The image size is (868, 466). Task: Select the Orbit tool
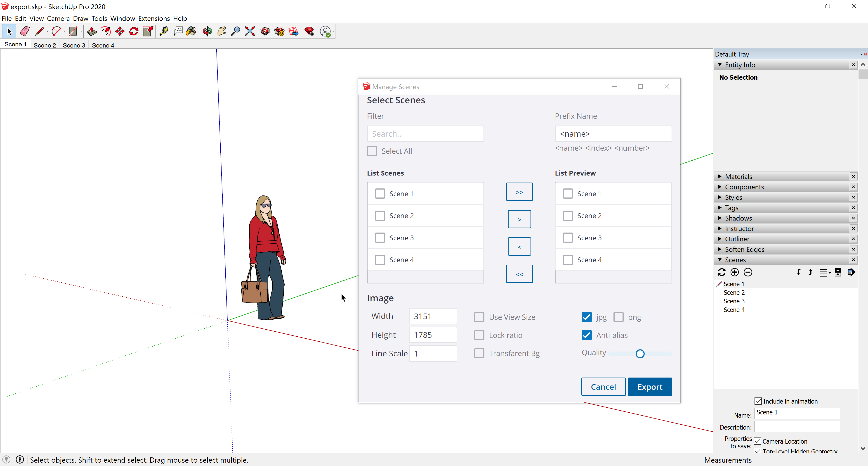pyautogui.click(x=207, y=31)
